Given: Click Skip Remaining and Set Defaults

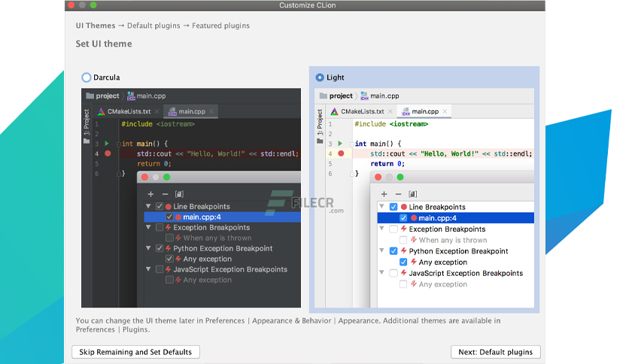Looking at the screenshot, I should point(135,352).
